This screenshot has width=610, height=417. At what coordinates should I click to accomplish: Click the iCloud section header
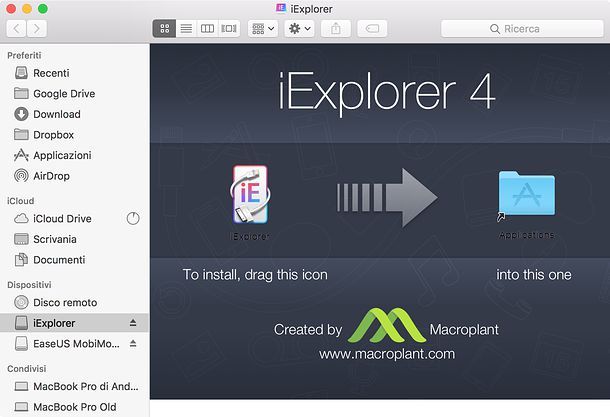tap(21, 201)
